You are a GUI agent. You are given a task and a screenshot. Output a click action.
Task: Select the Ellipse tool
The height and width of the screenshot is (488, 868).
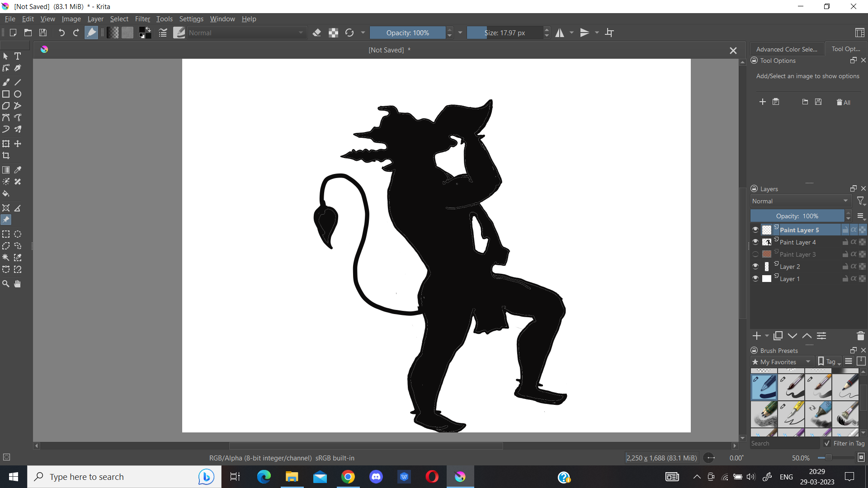[18, 94]
